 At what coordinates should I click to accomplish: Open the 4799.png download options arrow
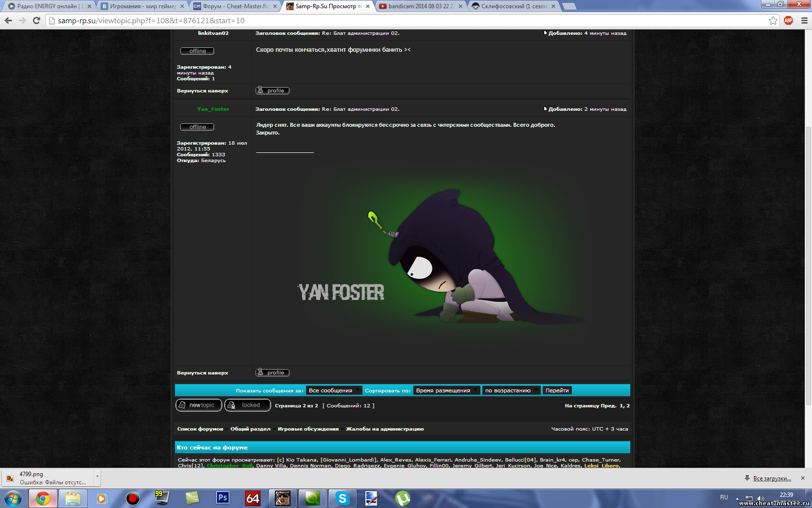click(x=97, y=477)
